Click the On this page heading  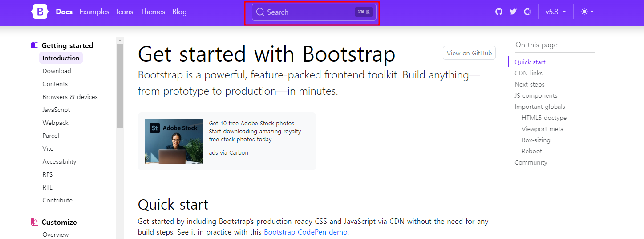point(536,45)
